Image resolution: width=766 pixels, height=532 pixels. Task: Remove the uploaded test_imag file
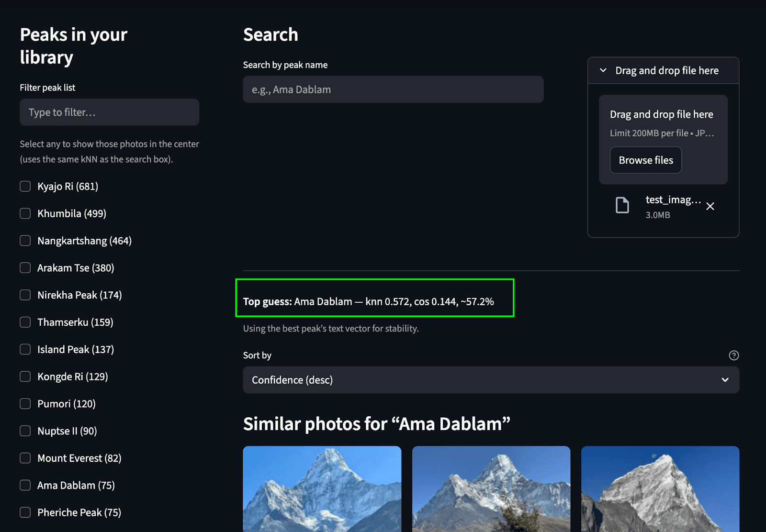[710, 206]
